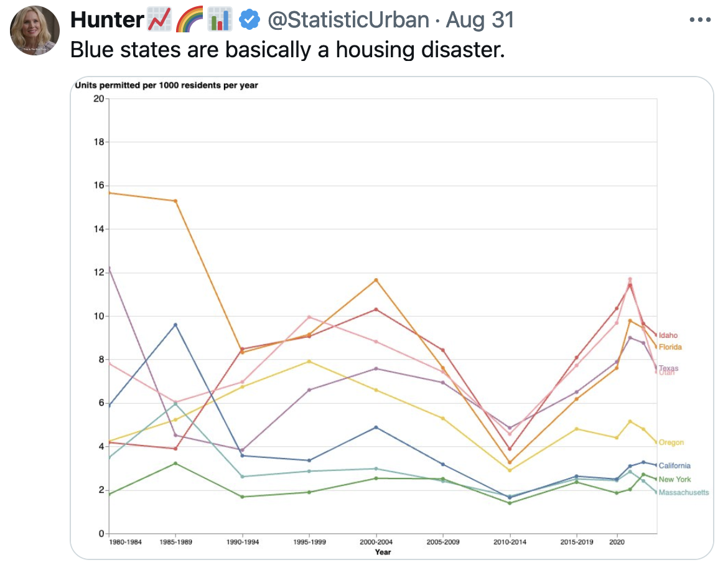728x570 pixels.
Task: Select the Idaho line label
Action: tap(668, 335)
